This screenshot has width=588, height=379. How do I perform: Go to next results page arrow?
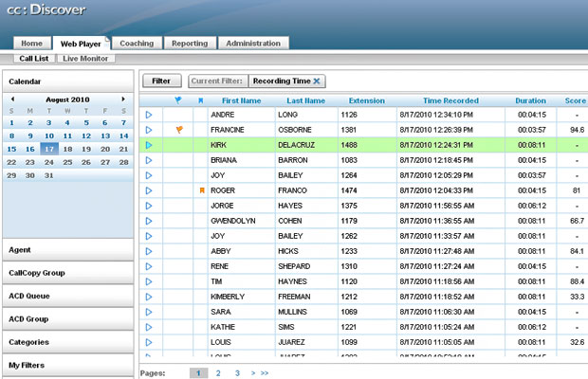point(253,373)
